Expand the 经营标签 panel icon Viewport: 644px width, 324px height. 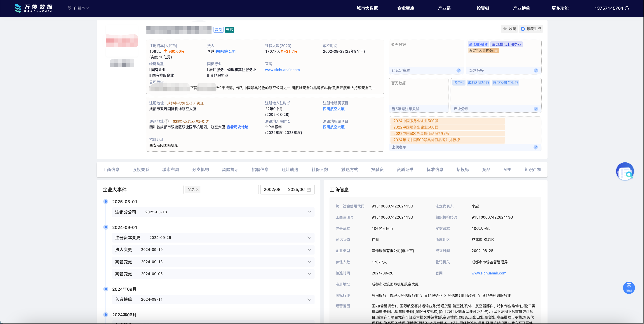pos(536,70)
